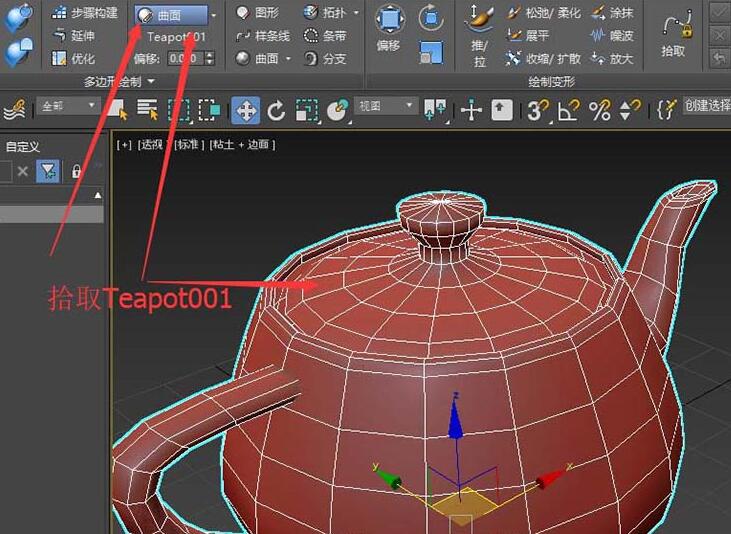Click the 偏移 offset value field
This screenshot has height=534, width=731.
click(x=186, y=58)
